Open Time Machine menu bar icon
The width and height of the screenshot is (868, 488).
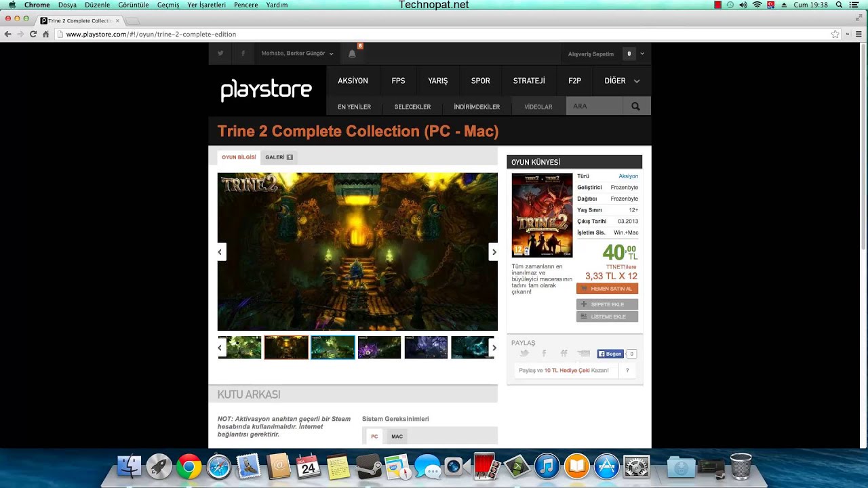pos(730,5)
